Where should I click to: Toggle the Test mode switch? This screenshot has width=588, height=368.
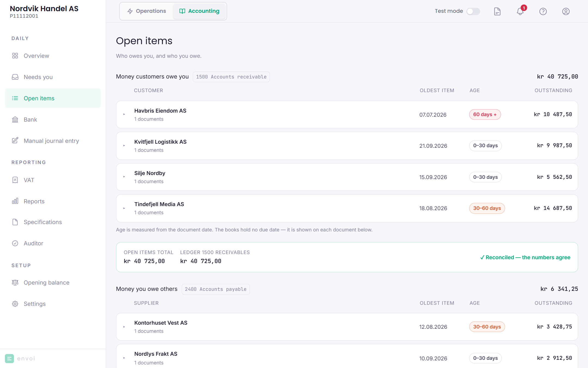(x=473, y=11)
